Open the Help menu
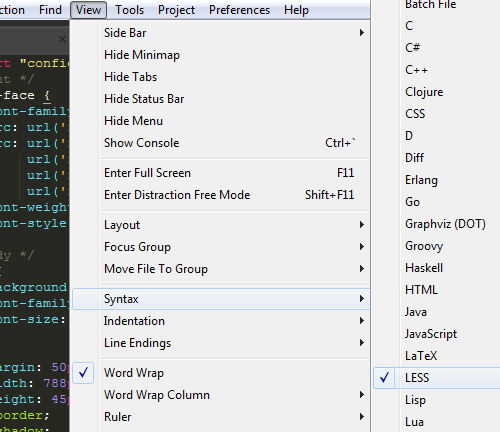This screenshot has height=432, width=500. (x=296, y=10)
